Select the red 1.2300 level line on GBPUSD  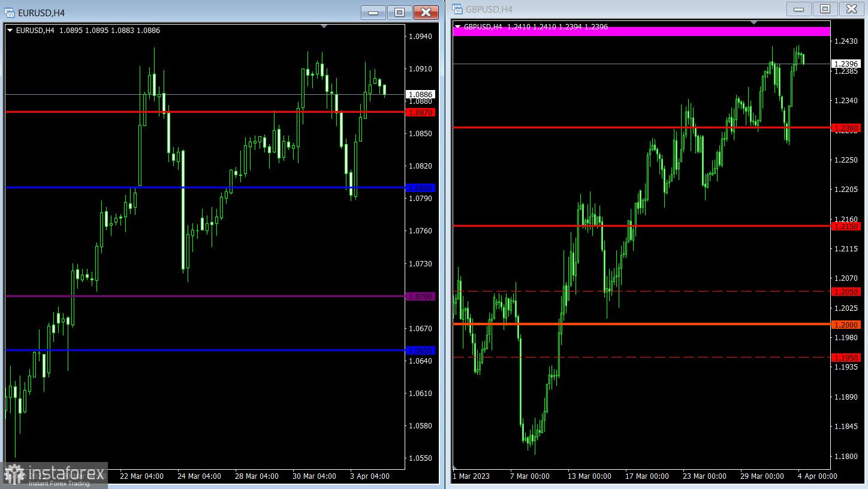point(641,127)
